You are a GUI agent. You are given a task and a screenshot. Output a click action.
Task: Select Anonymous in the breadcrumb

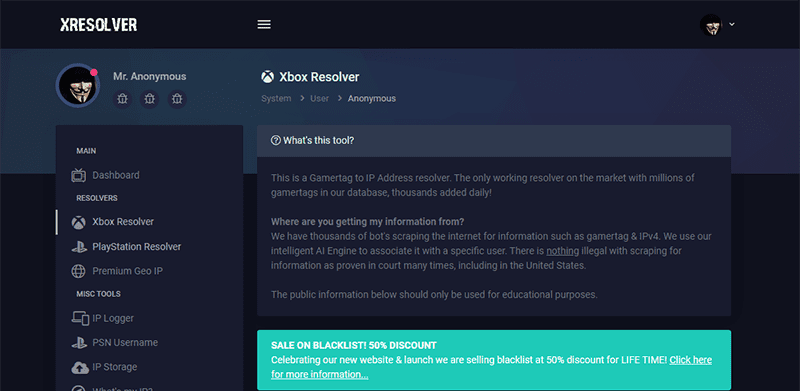coord(371,99)
